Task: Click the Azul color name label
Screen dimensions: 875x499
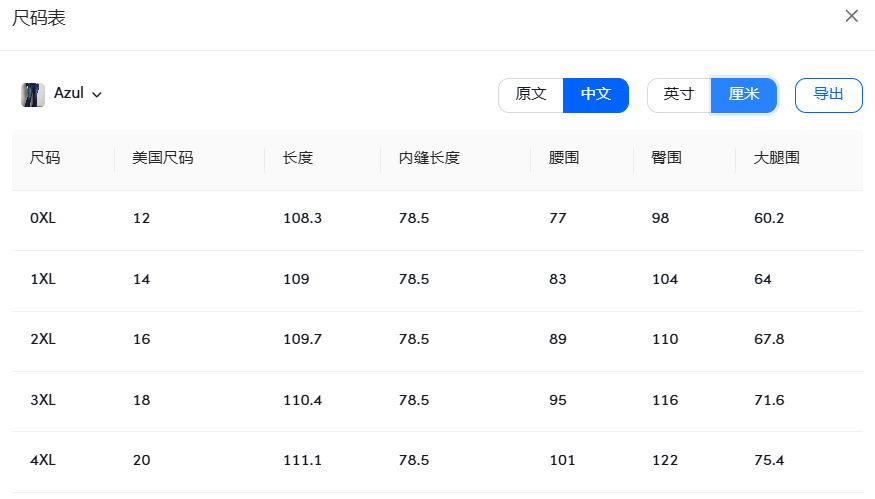Action: (x=69, y=94)
